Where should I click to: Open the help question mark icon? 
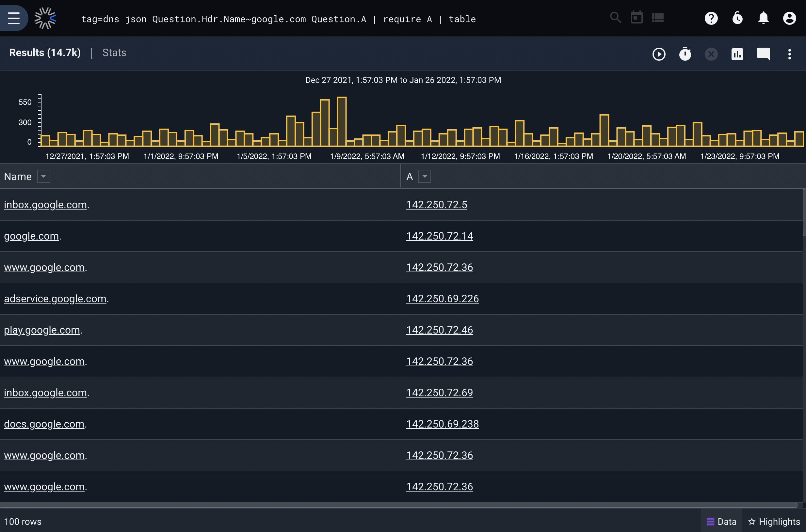pyautogui.click(x=711, y=18)
